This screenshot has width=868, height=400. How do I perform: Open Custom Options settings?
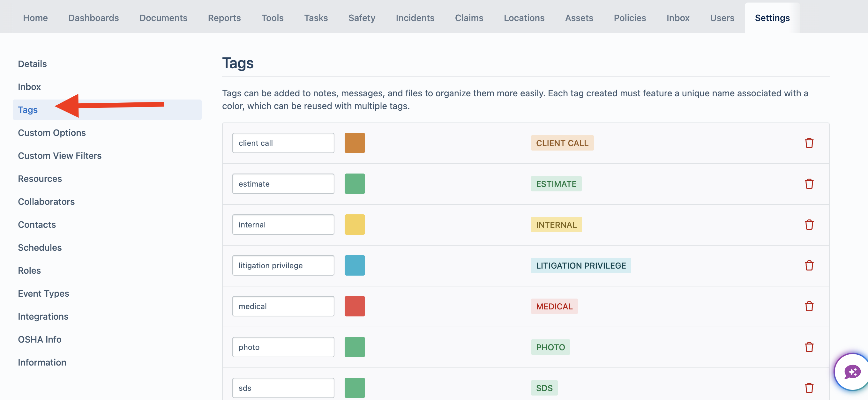coord(52,133)
